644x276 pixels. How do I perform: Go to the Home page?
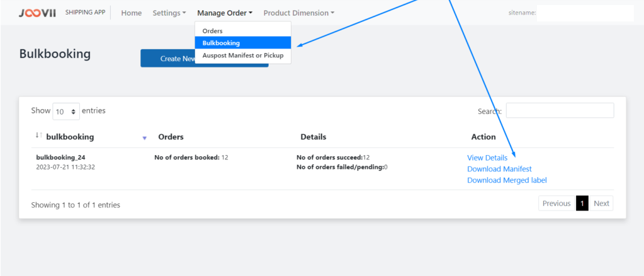pos(132,13)
